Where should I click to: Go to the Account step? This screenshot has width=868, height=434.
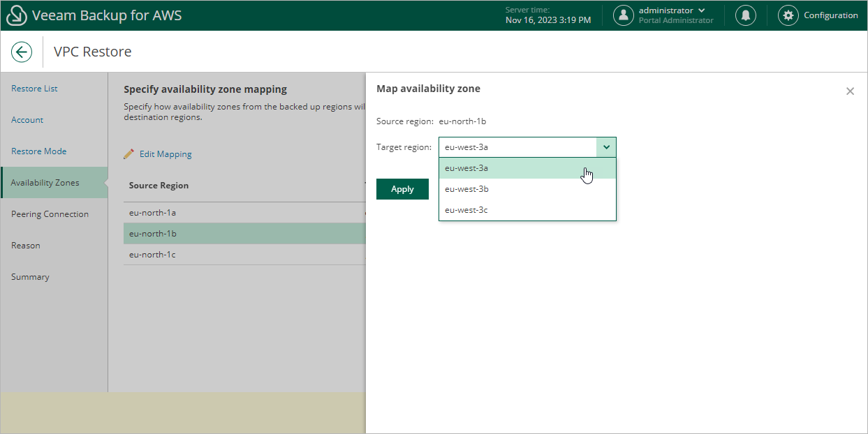[x=27, y=120]
